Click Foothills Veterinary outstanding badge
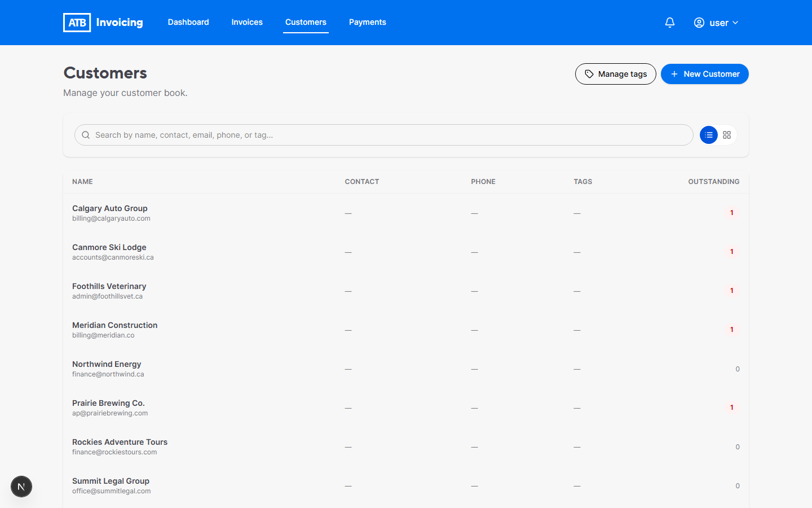Image resolution: width=812 pixels, height=508 pixels. (x=732, y=291)
